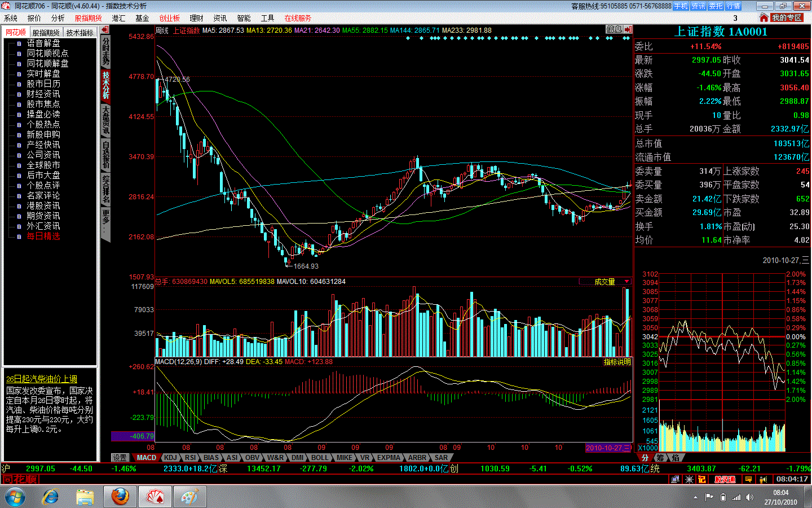The width and height of the screenshot is (812, 508).
Task: Open the 成交量 indicator dropdown
Action: (x=605, y=282)
